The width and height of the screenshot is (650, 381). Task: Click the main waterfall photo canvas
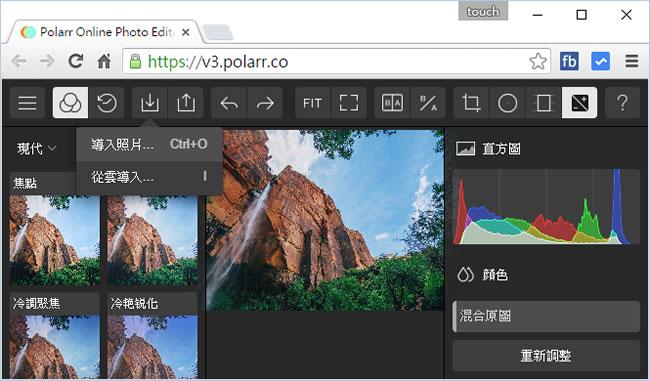pyautogui.click(x=325, y=220)
